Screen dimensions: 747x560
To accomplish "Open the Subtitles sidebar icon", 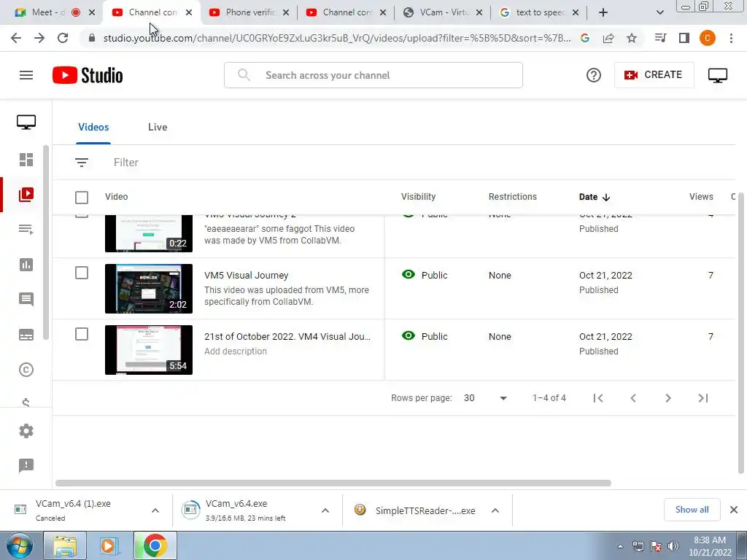I will (26, 335).
